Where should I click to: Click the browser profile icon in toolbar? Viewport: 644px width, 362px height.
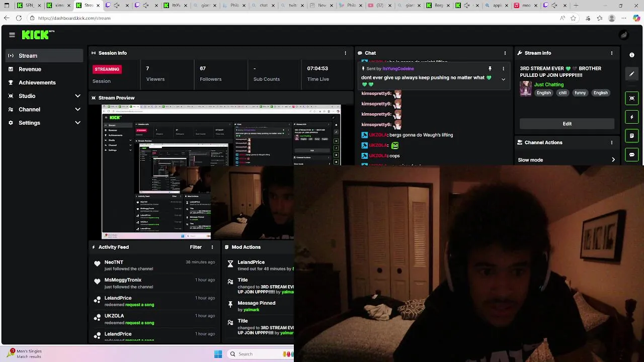(x=612, y=18)
